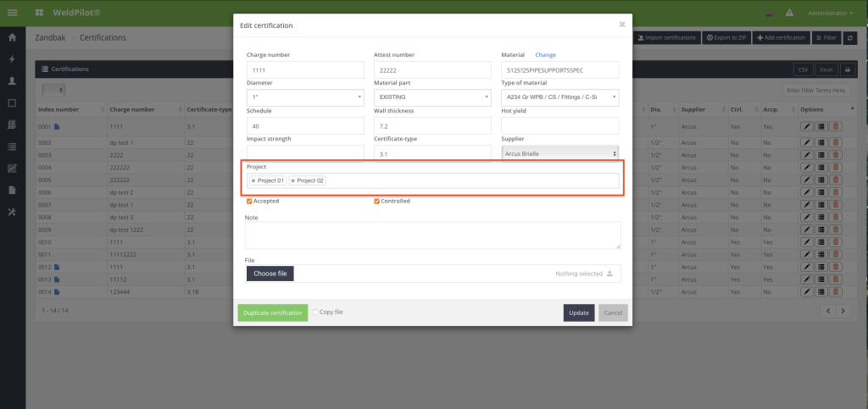Go to Zandbak breadcrumb
Image resolution: width=868 pixels, height=409 pixels.
52,38
